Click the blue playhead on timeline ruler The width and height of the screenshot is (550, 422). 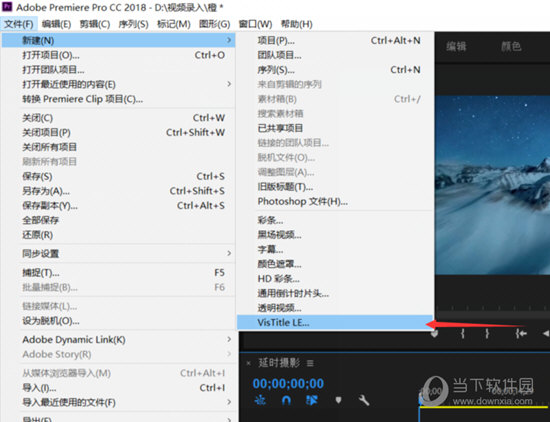(420, 400)
